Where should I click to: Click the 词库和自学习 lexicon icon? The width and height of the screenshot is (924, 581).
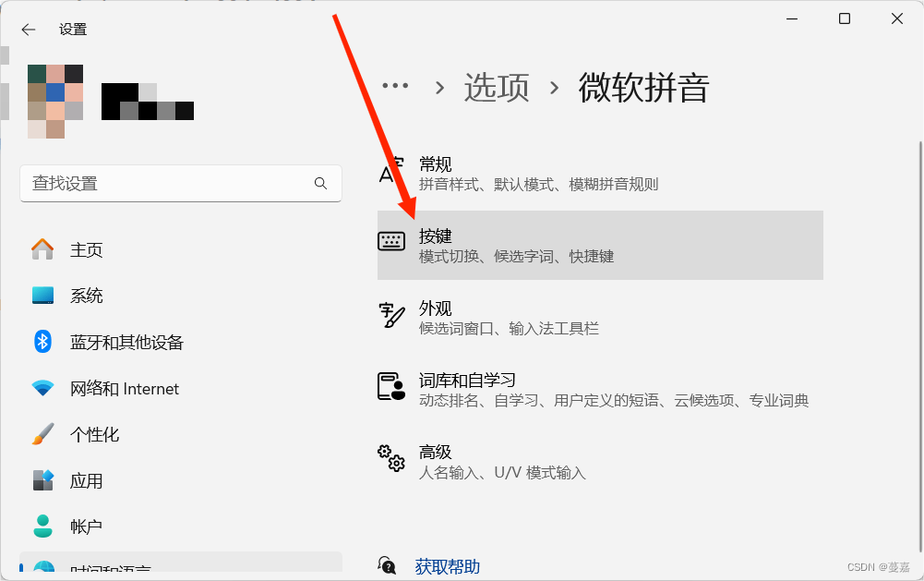[391, 388]
